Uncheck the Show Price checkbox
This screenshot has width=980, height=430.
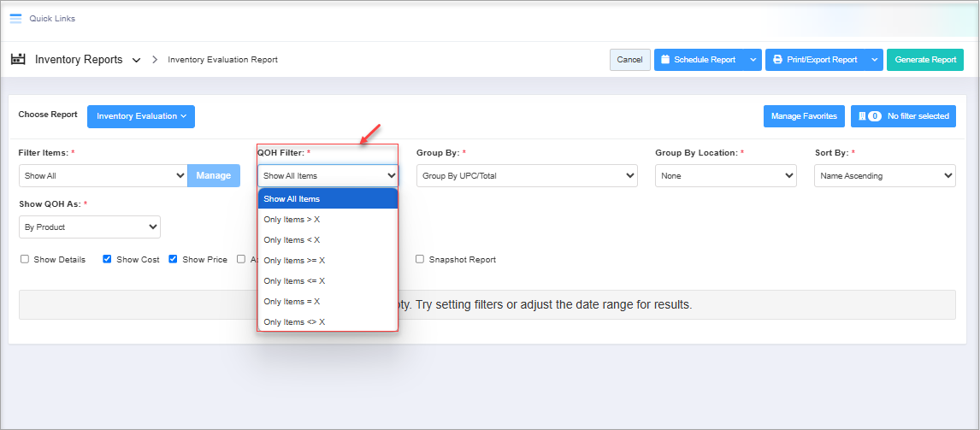coord(174,259)
